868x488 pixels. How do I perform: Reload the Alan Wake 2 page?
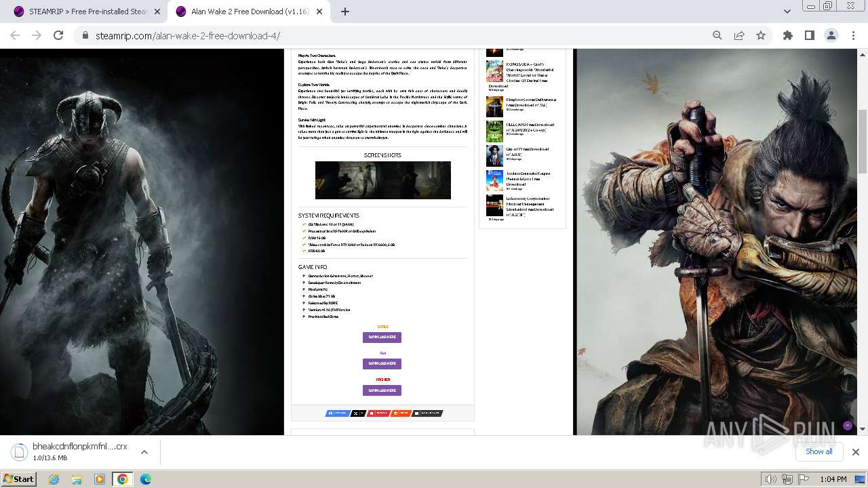point(58,35)
